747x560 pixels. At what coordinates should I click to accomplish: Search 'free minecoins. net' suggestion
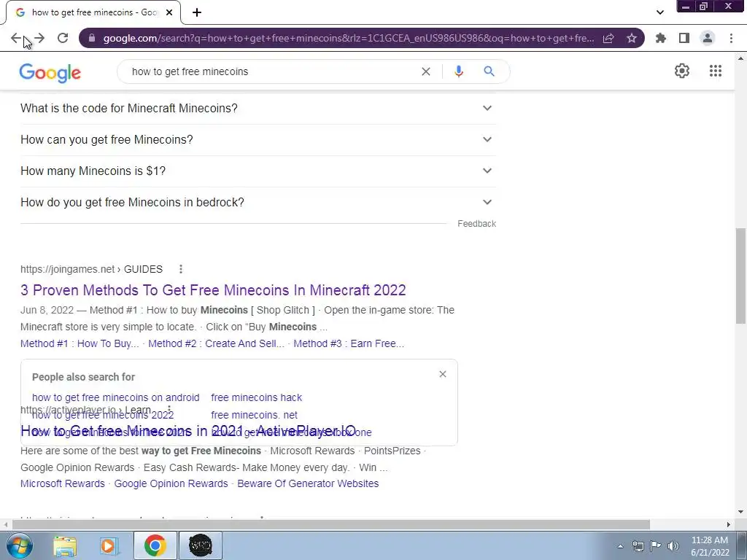254,415
